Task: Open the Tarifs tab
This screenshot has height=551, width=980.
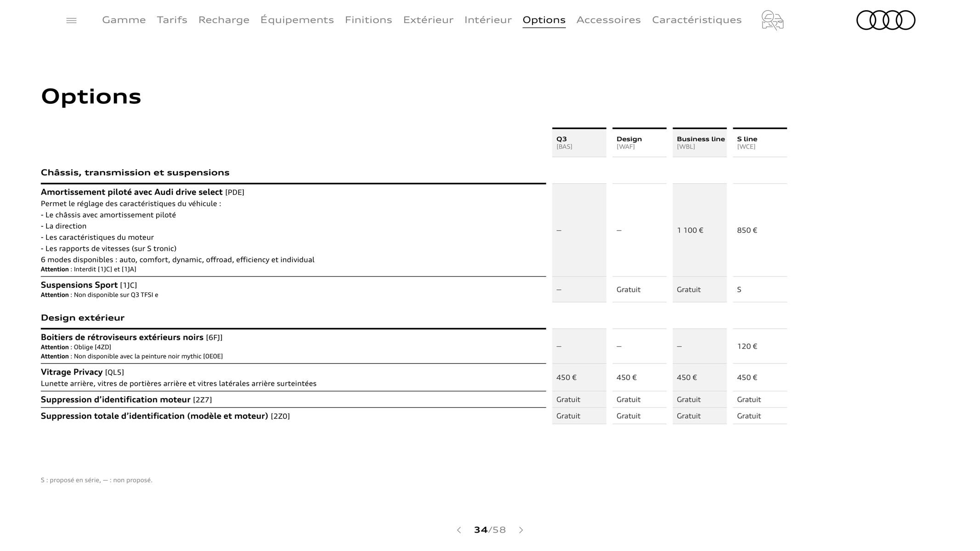Action: [172, 20]
